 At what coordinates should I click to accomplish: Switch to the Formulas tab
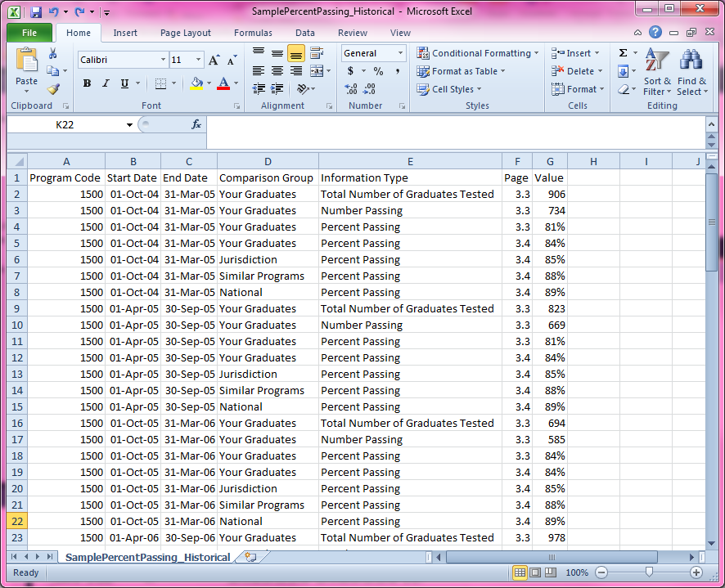[x=253, y=33]
